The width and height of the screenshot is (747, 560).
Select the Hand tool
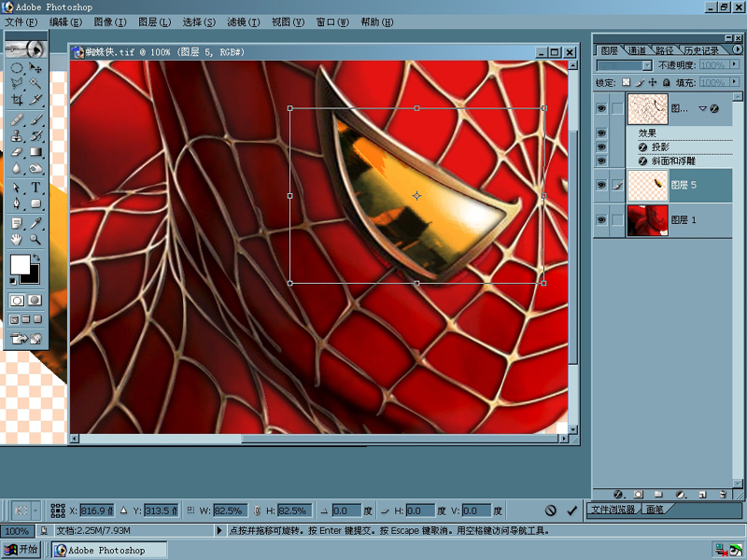click(x=17, y=239)
